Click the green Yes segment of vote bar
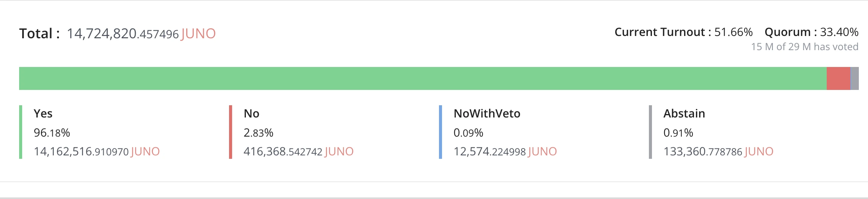 [x=423, y=78]
